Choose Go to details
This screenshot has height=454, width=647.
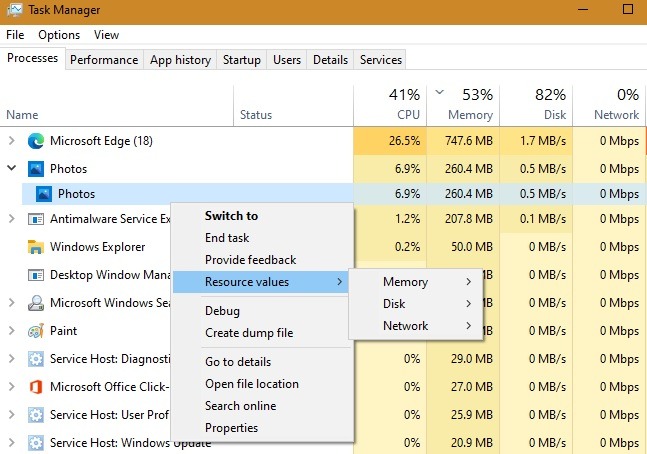[x=262, y=362]
